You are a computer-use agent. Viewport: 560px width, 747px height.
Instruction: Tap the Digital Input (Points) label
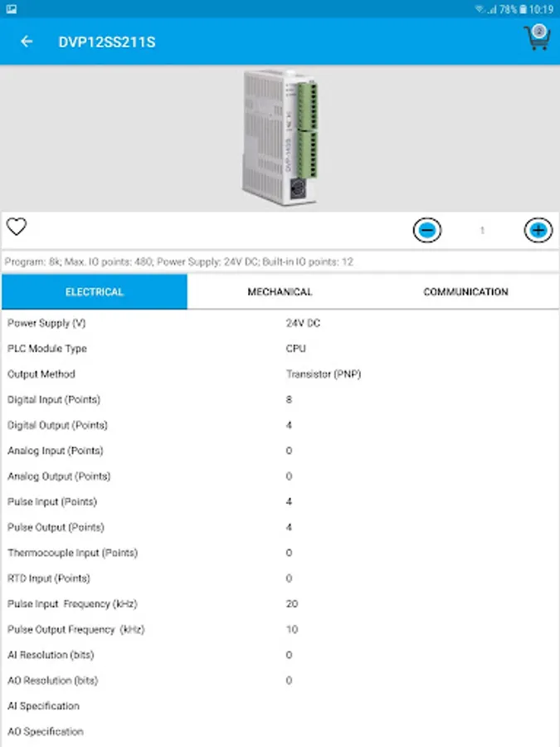[x=54, y=400]
